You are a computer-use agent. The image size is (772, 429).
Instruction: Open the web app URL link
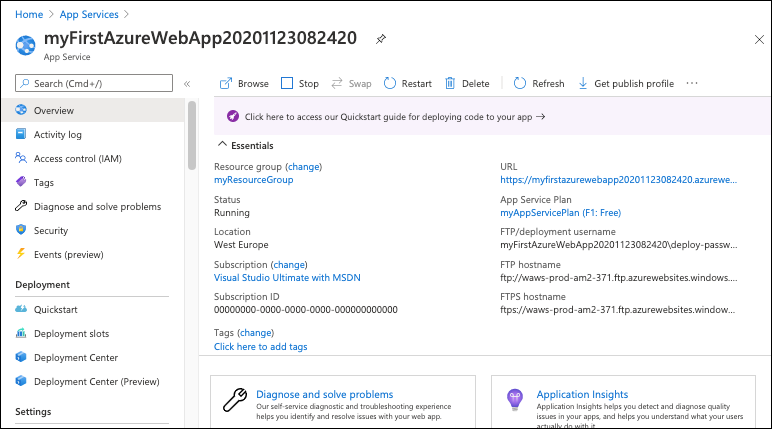point(618,180)
